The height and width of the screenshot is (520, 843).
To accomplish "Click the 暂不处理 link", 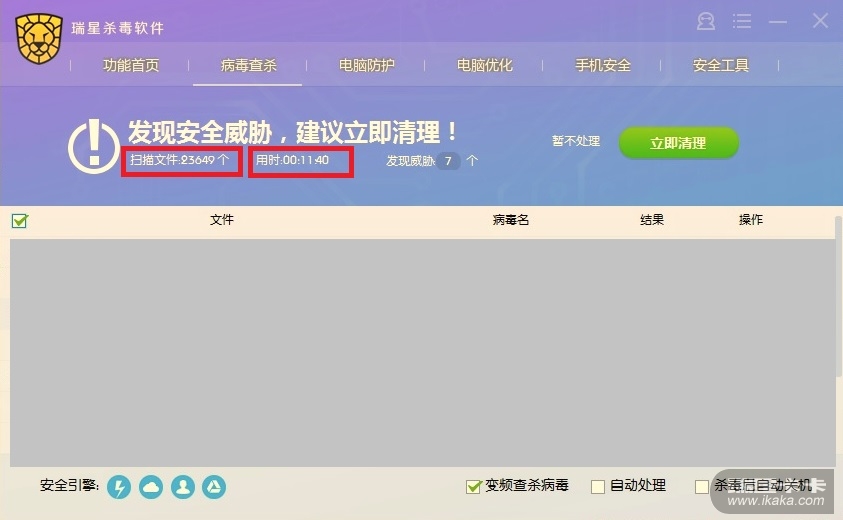I will point(576,141).
